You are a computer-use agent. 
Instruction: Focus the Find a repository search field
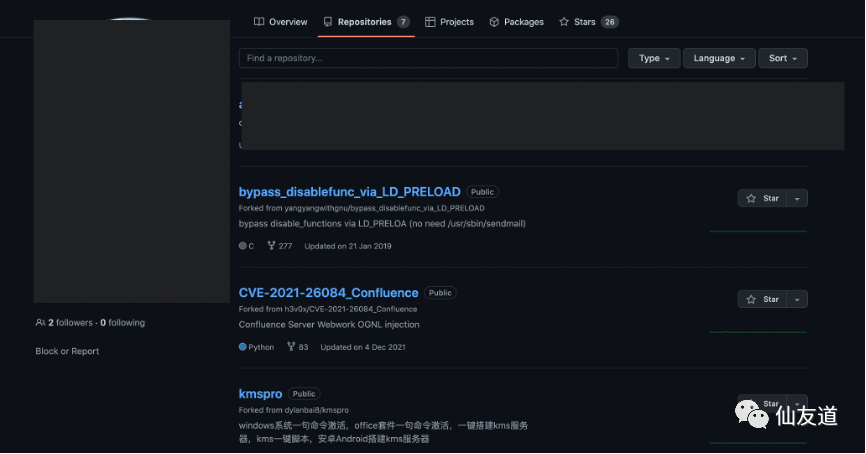click(x=428, y=58)
